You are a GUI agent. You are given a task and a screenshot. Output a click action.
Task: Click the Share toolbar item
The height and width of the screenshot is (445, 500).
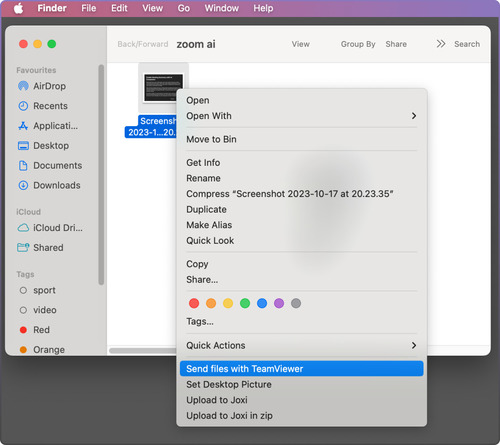tap(396, 44)
